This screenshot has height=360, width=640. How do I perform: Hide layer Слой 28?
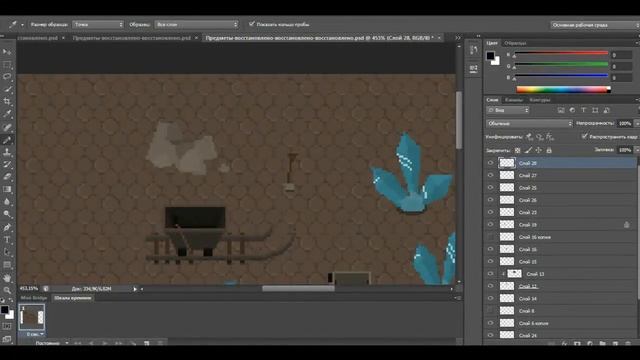[x=490, y=163]
